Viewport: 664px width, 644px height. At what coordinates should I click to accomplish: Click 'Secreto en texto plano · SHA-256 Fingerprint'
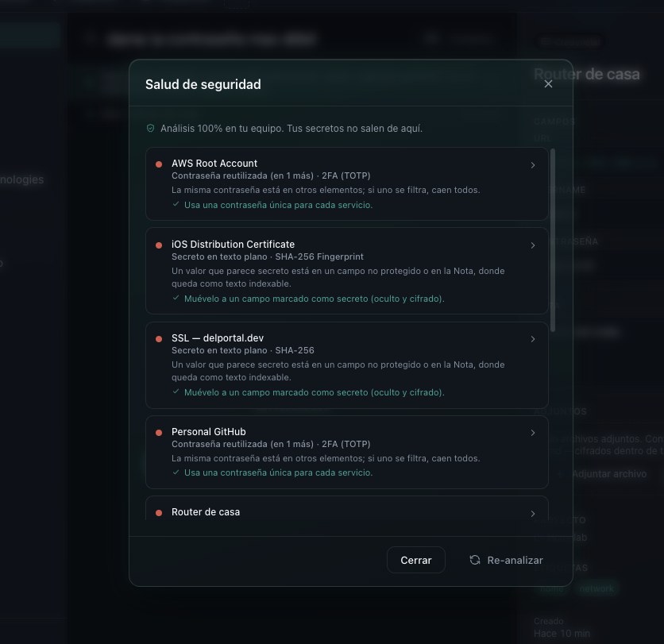click(267, 256)
